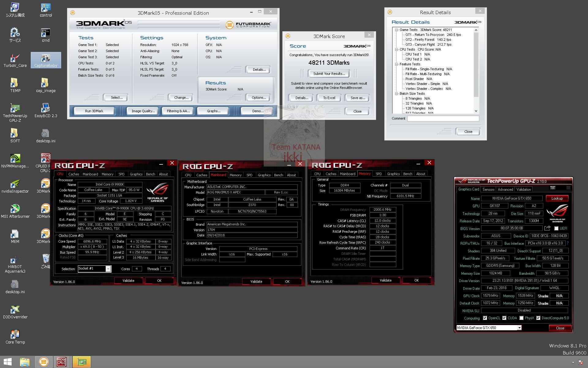Toggle the CUDA checkbox in GPU-Z
588x368 pixels.
(504, 318)
